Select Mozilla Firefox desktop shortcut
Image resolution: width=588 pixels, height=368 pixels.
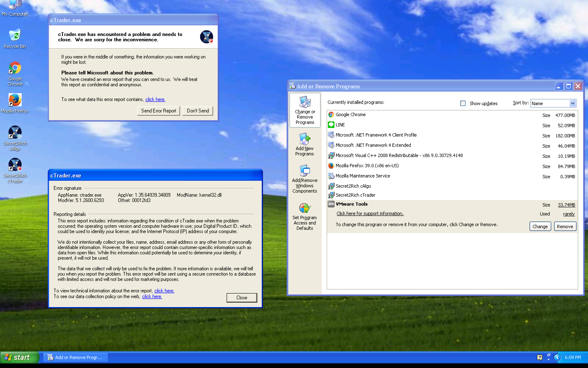coord(15,103)
